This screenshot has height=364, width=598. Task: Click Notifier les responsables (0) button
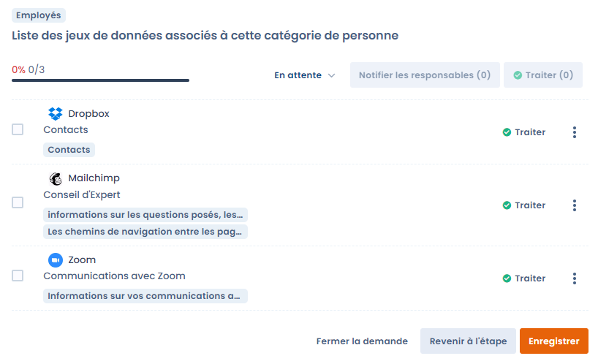[x=425, y=75]
